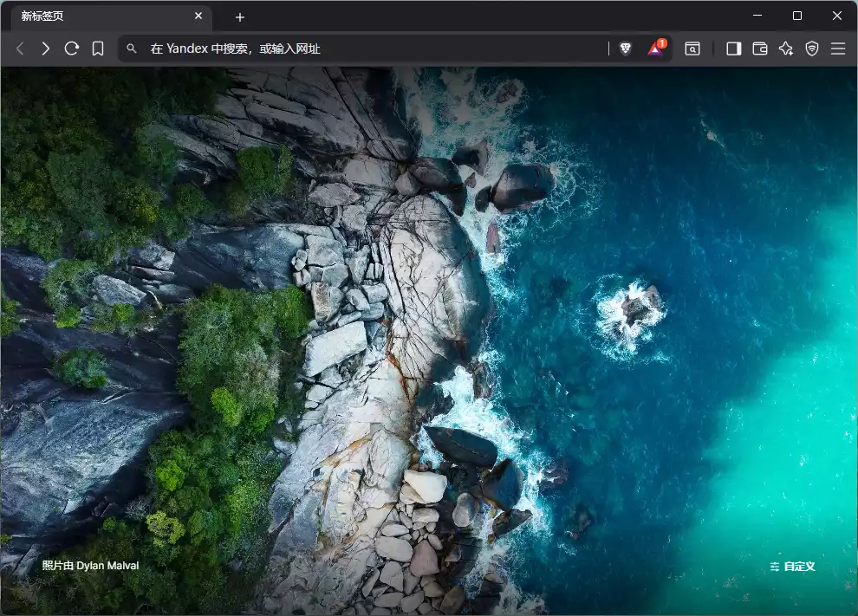Click the 自定义 customize button
This screenshot has width=858, height=616.
click(x=792, y=567)
